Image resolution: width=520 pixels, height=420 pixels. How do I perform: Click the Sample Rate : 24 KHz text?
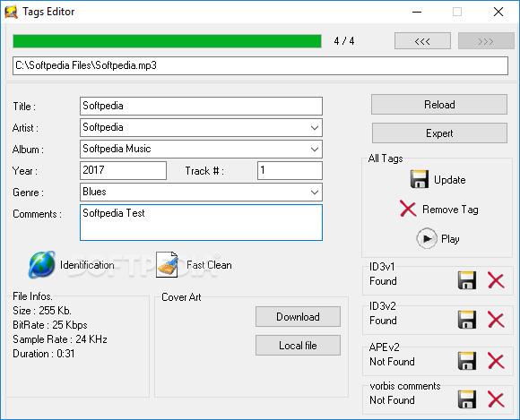click(60, 339)
